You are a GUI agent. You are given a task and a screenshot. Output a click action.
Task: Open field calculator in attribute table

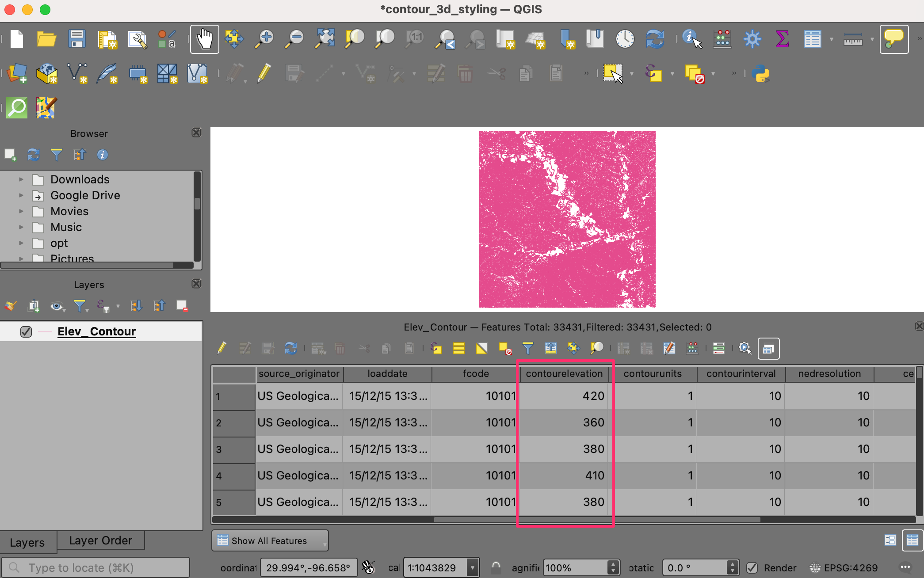(x=692, y=348)
